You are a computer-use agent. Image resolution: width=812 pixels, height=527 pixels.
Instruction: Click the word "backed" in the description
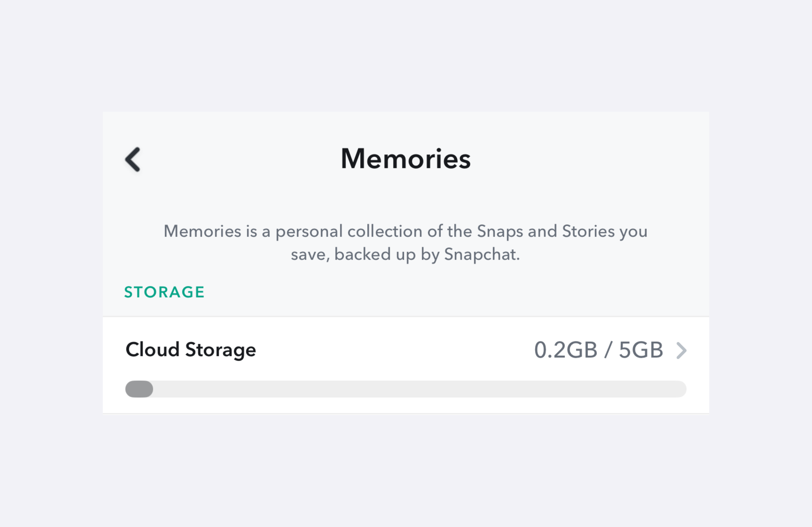(x=362, y=255)
